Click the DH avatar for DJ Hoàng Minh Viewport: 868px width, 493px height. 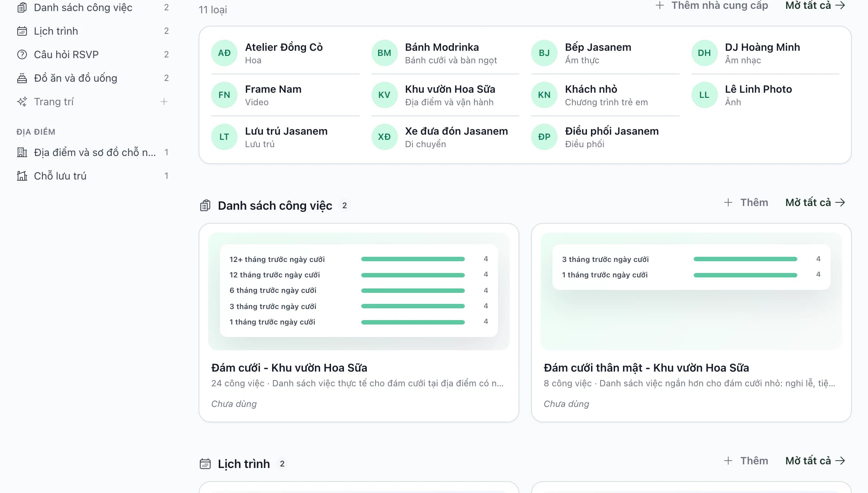point(704,53)
